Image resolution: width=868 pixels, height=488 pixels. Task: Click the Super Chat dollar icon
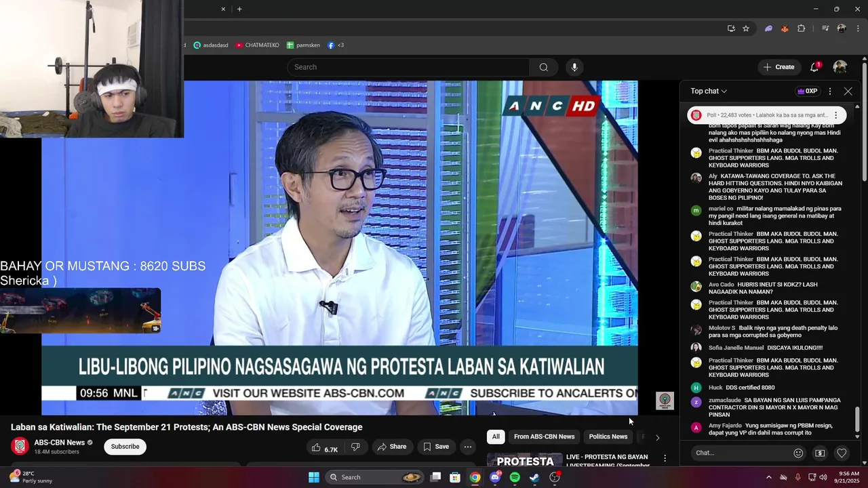pyautogui.click(x=820, y=453)
